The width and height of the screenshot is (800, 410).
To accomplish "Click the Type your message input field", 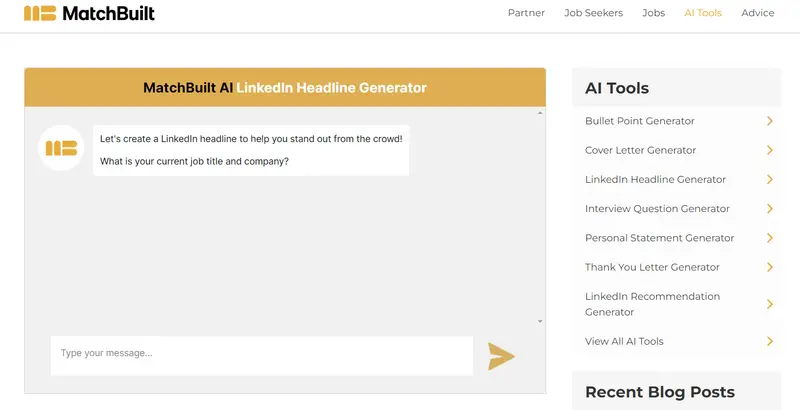I will click(261, 354).
